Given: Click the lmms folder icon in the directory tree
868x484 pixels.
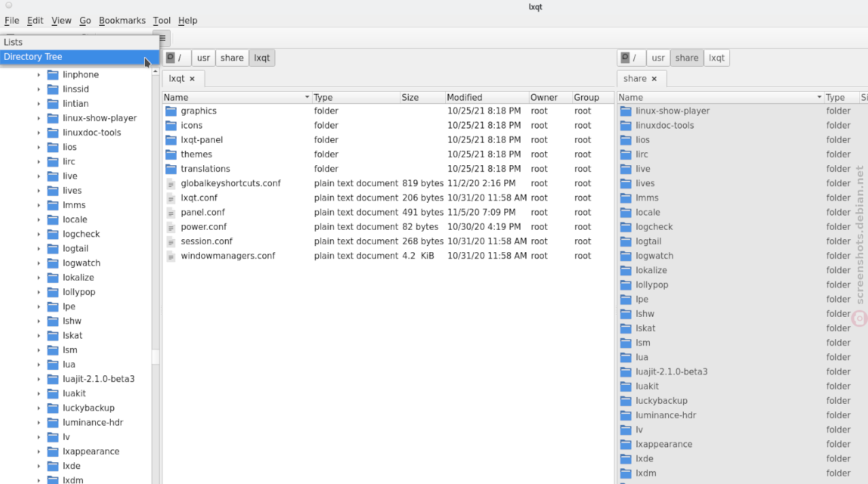Looking at the screenshot, I should [x=52, y=205].
